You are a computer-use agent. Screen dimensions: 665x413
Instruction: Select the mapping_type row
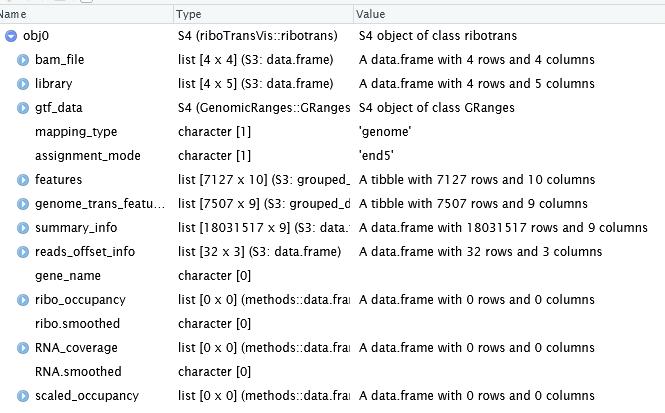click(332, 132)
